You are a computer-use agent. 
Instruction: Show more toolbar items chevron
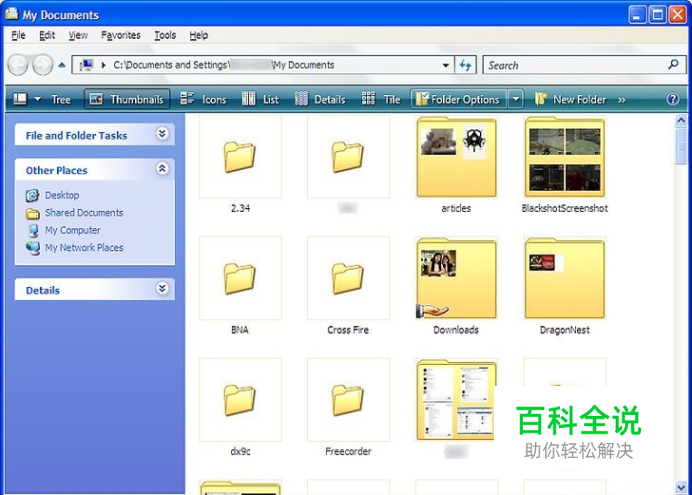point(621,100)
